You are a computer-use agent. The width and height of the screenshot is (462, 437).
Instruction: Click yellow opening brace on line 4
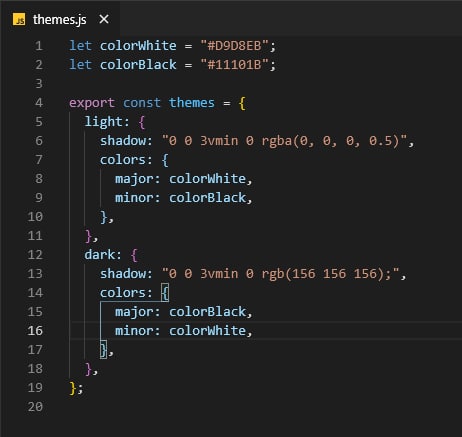pyautogui.click(x=242, y=103)
